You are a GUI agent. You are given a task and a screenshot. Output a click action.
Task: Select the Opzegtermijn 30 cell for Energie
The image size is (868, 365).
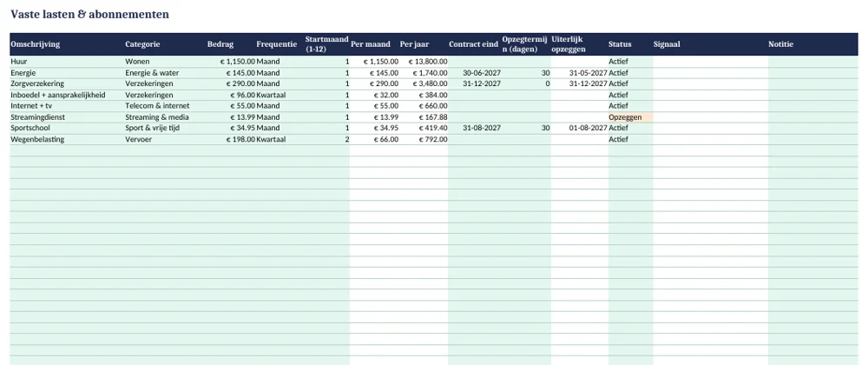click(526, 72)
